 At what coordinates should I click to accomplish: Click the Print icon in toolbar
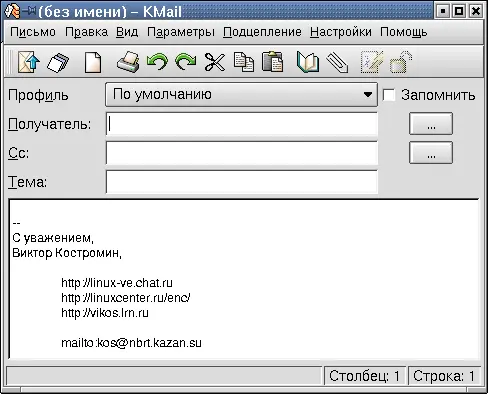click(x=128, y=62)
